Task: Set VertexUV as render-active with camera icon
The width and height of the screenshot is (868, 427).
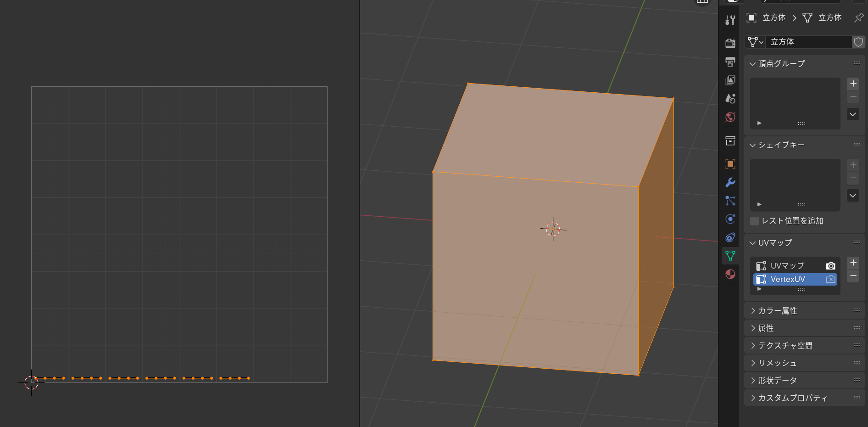Action: coord(830,279)
